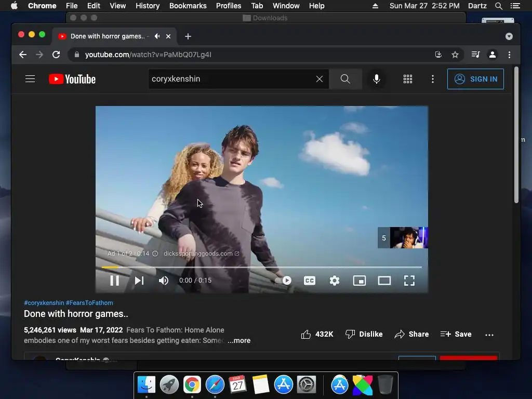This screenshot has width=532, height=399.
Task: Click the skip ad countdown thumbnail
Action: tap(403, 238)
